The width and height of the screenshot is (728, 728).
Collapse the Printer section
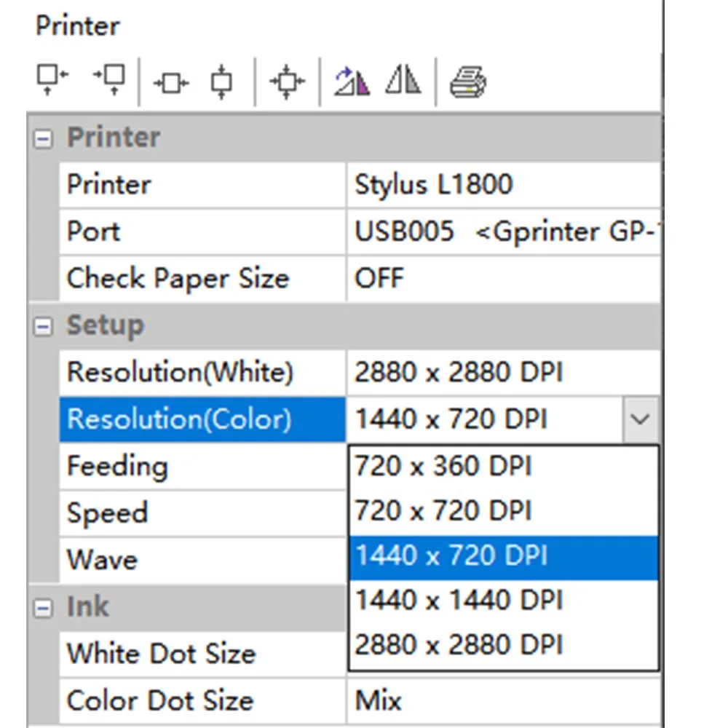coord(43,138)
